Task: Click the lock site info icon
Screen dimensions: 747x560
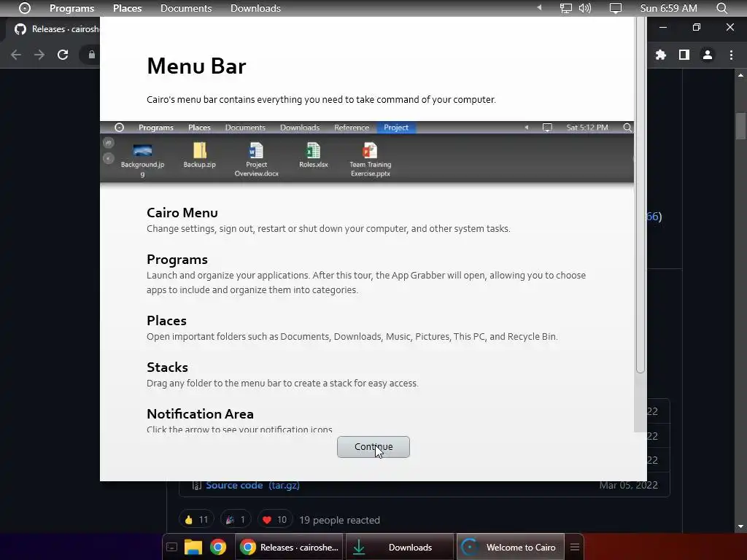Action: tap(91, 55)
